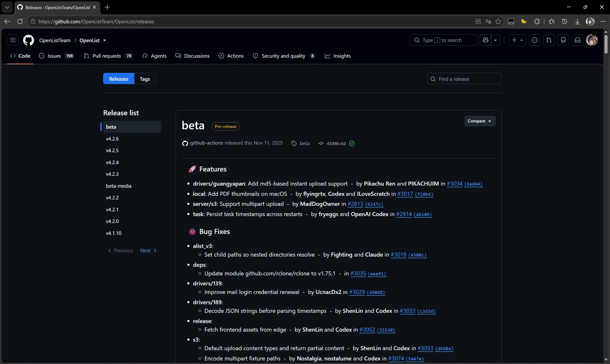Click the browser address bar URL

coord(97,22)
